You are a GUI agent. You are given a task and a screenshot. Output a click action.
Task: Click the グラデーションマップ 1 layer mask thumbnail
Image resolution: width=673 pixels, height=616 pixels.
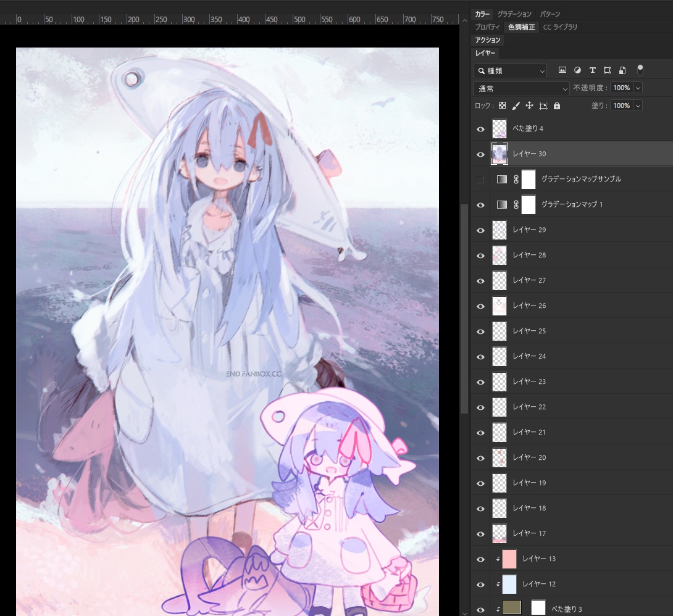529,204
